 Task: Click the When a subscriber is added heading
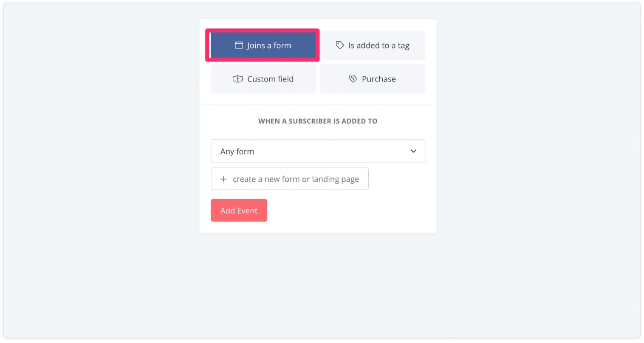pyautogui.click(x=318, y=121)
